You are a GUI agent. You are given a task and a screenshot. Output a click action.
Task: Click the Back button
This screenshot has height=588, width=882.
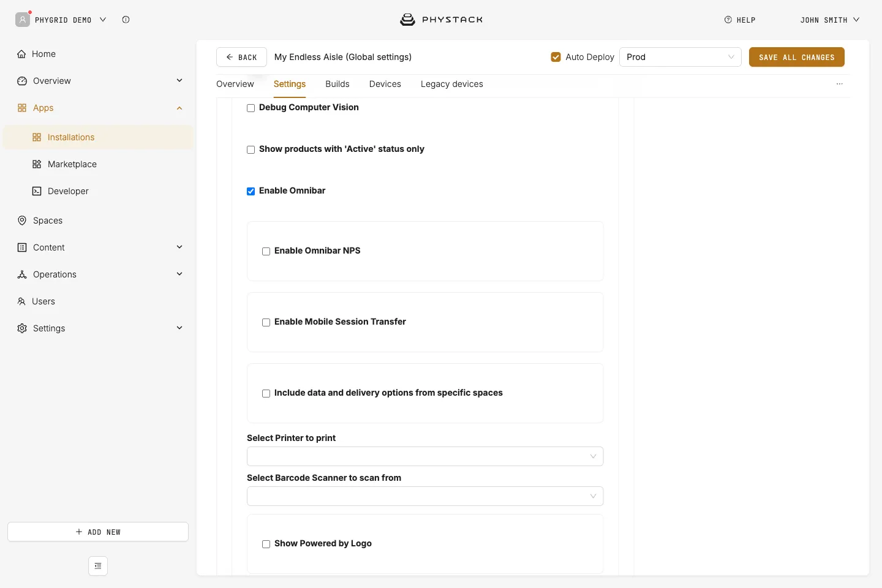[x=241, y=57]
